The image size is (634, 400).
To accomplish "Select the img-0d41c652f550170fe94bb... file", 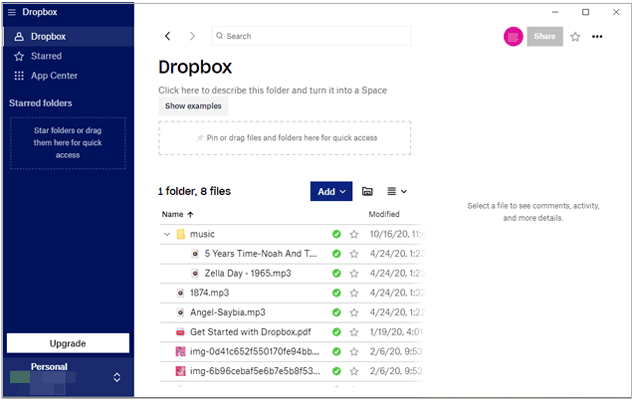I will click(291, 351).
